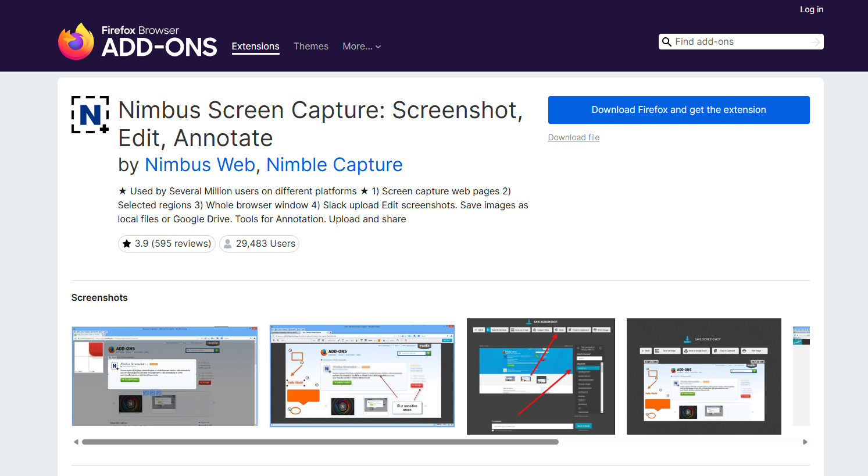This screenshot has width=868, height=476.
Task: Click the description starting "Used by Several Million"
Action: click(323, 205)
